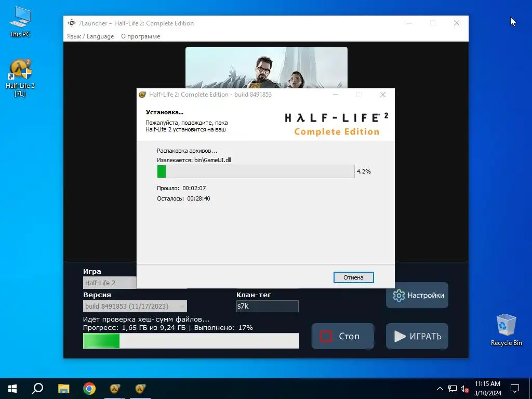
Task: Minimize the Half-Life 2 installer window
Action: (x=336, y=95)
